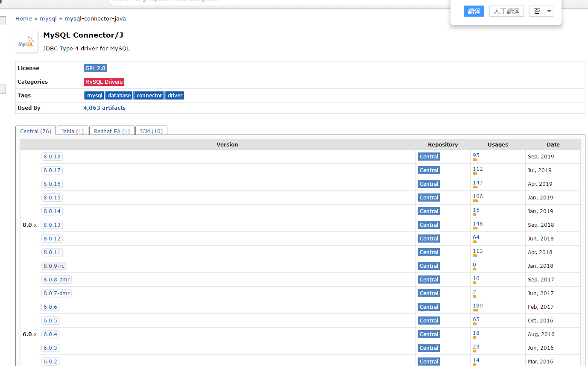Open the 64 usages link
Viewport: 588px width, 366px height.
pos(476,237)
